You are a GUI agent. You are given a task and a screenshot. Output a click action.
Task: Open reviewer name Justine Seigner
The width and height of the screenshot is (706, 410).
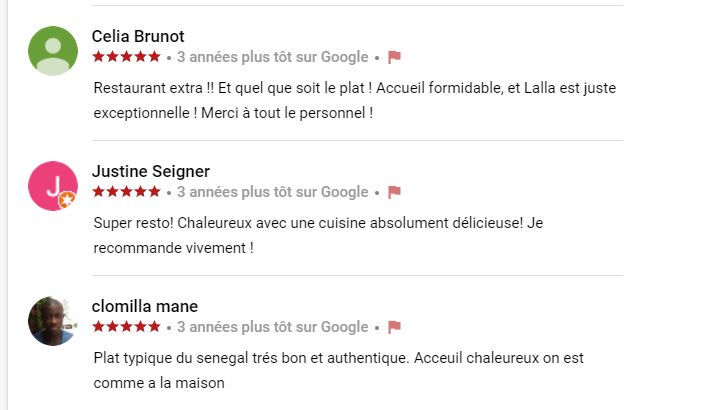(x=150, y=171)
